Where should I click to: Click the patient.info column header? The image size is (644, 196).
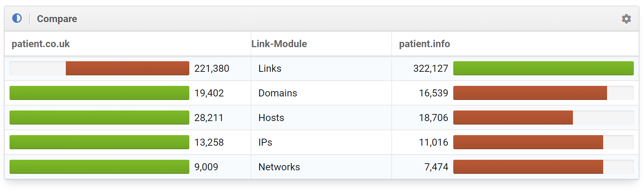click(x=424, y=44)
